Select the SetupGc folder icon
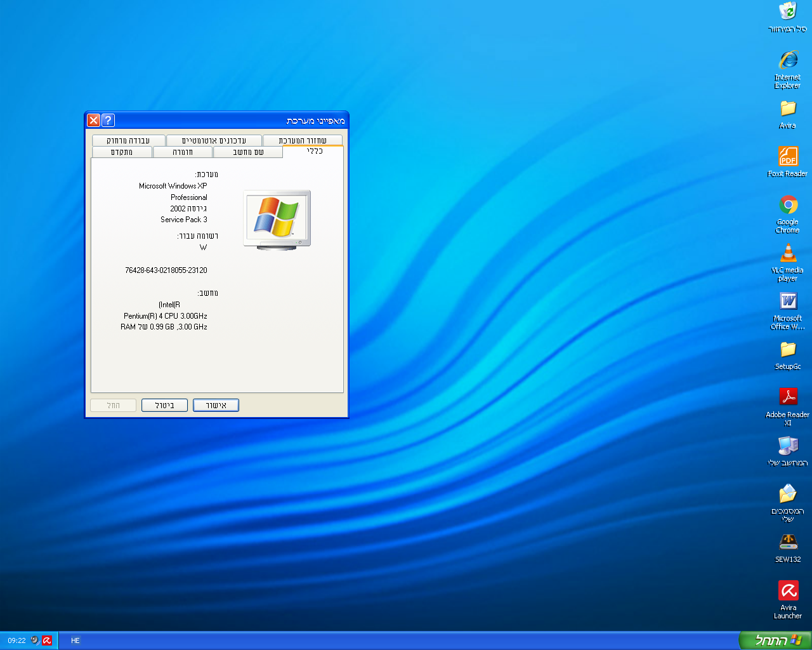Image resolution: width=812 pixels, height=650 pixels. tap(787, 355)
